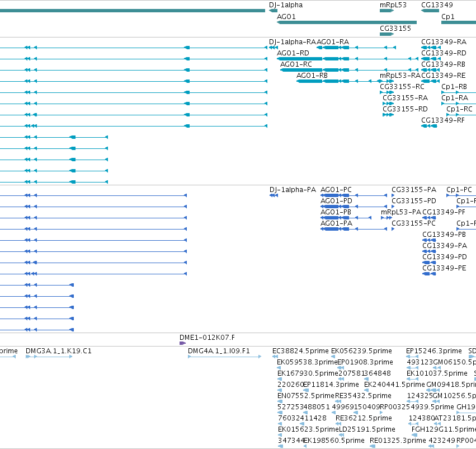Pick the EP01908.3prime EST label
476x449 pixels.
pyautogui.click(x=365, y=362)
